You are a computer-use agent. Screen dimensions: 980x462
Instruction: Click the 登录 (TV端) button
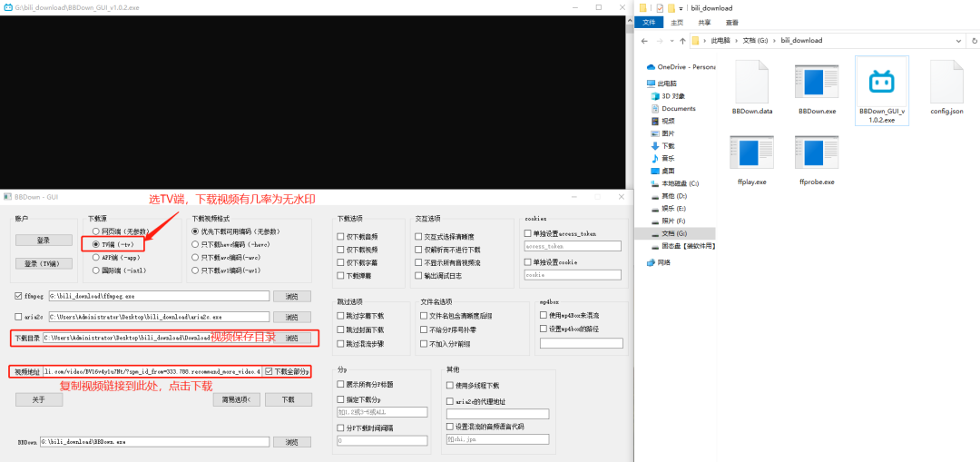[x=44, y=263]
